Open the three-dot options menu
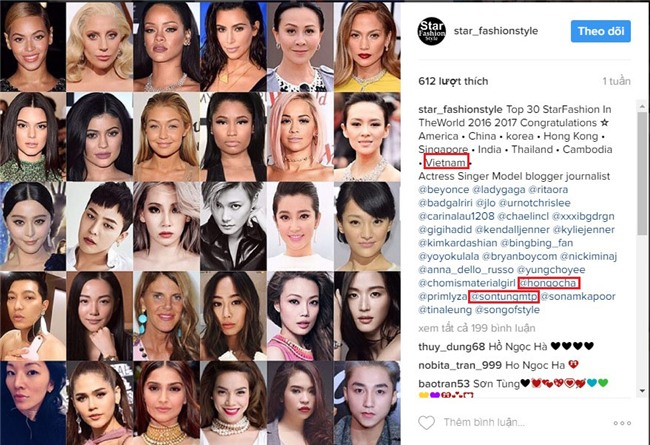The image size is (650, 445). [622, 423]
